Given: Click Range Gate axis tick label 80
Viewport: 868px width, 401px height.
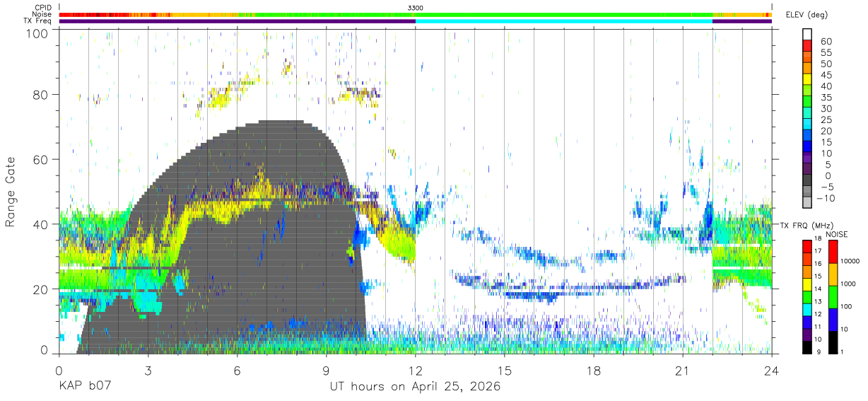Looking at the screenshot, I should (41, 95).
